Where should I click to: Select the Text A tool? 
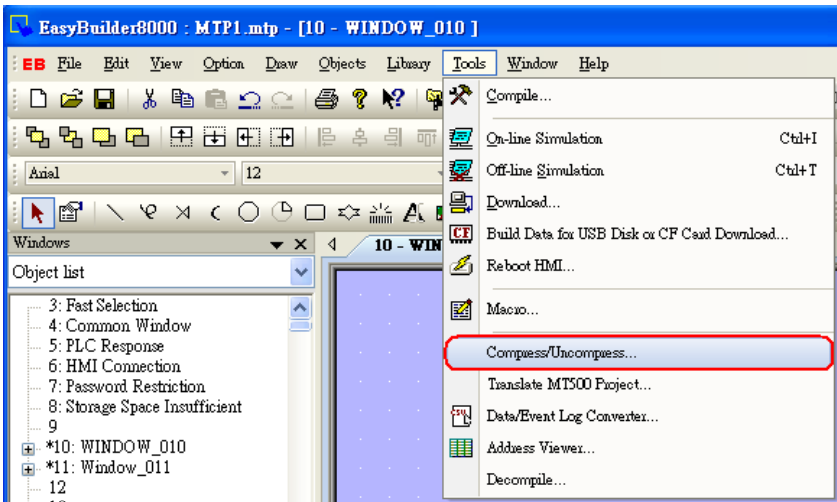(x=414, y=213)
